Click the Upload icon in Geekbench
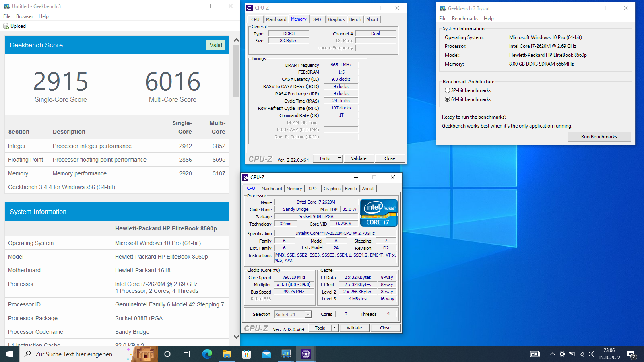 click(x=6, y=26)
